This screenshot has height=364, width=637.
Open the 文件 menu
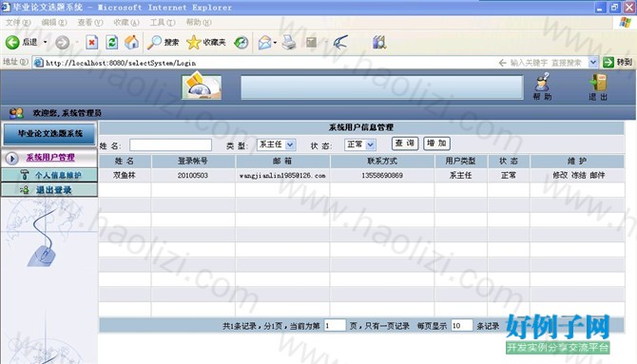coord(18,23)
